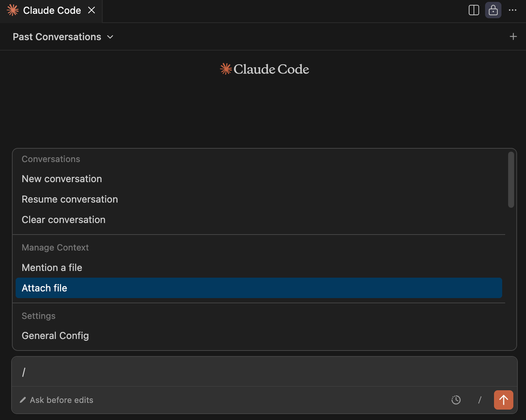This screenshot has width=526, height=420.
Task: Open General Config under Settings
Action: coord(55,336)
